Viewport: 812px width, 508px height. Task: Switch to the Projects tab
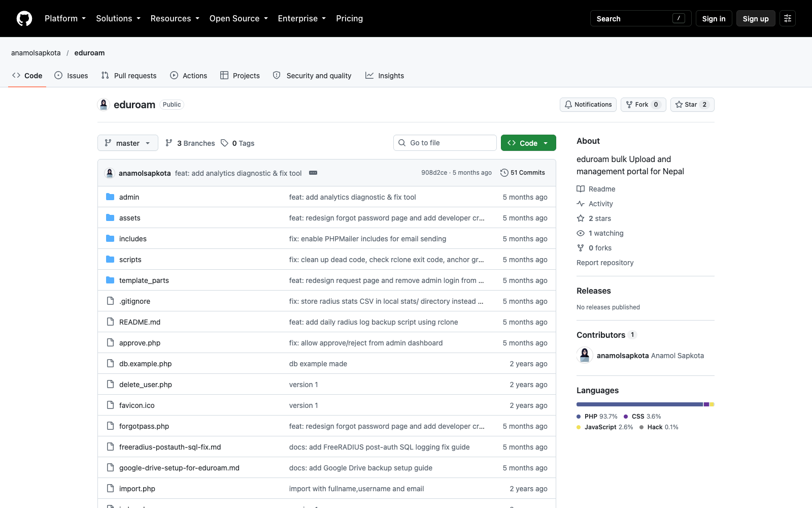click(x=240, y=76)
